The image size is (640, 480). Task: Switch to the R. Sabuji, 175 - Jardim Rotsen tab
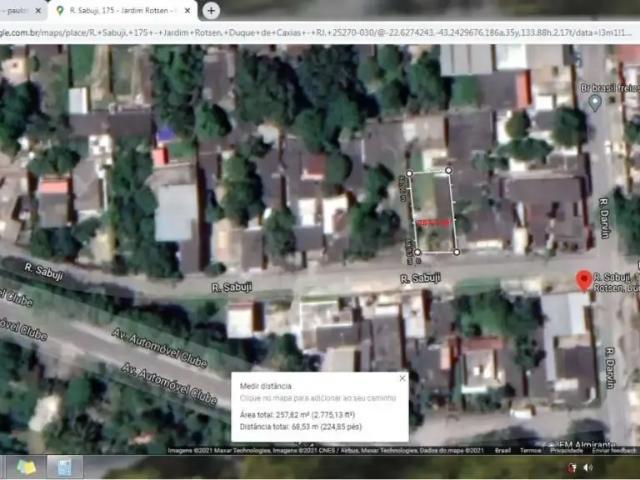pyautogui.click(x=122, y=11)
